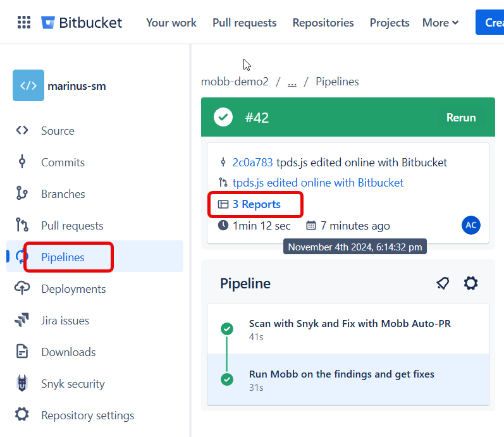
Task: Click the AC user avatar
Action: click(x=470, y=225)
